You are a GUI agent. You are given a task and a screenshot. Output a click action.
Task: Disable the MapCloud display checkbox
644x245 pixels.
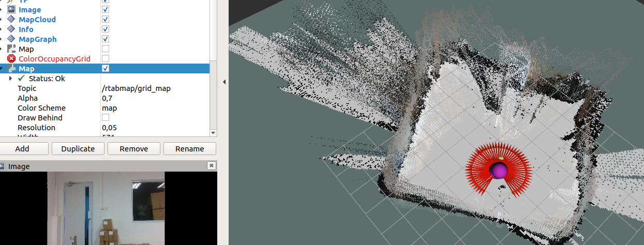(x=106, y=20)
